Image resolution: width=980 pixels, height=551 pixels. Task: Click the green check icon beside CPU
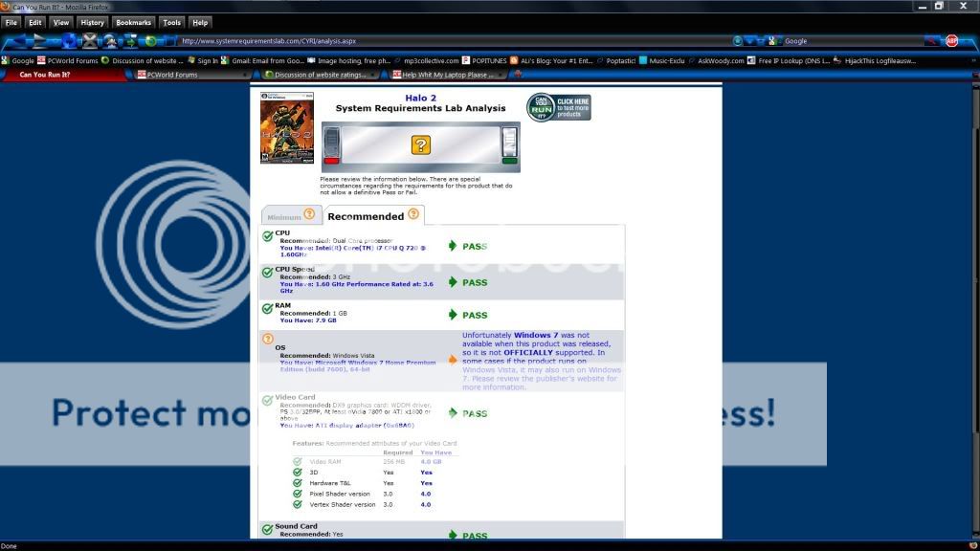pyautogui.click(x=268, y=236)
